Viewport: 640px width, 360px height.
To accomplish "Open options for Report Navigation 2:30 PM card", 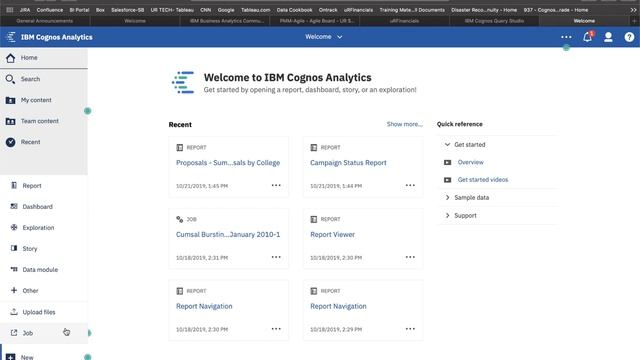I will 276,329.
